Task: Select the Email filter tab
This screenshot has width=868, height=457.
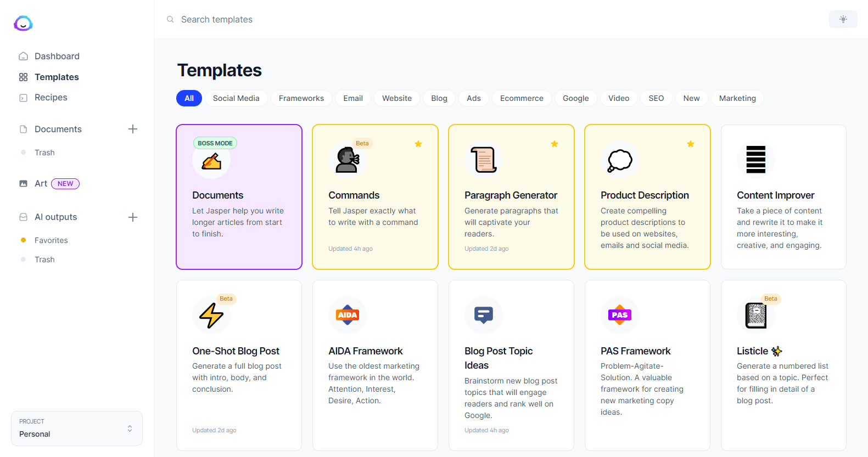Action: point(353,98)
